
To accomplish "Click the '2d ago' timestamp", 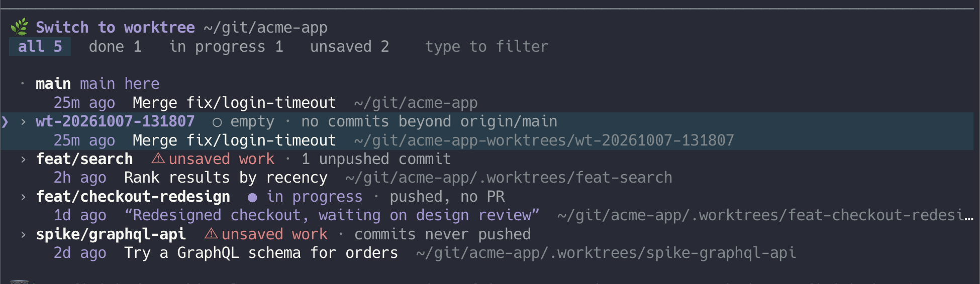I will pyautogui.click(x=80, y=253).
